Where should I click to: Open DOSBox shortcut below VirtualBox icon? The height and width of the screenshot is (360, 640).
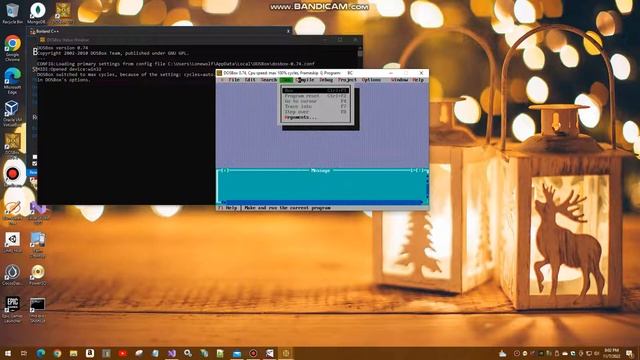point(12,144)
